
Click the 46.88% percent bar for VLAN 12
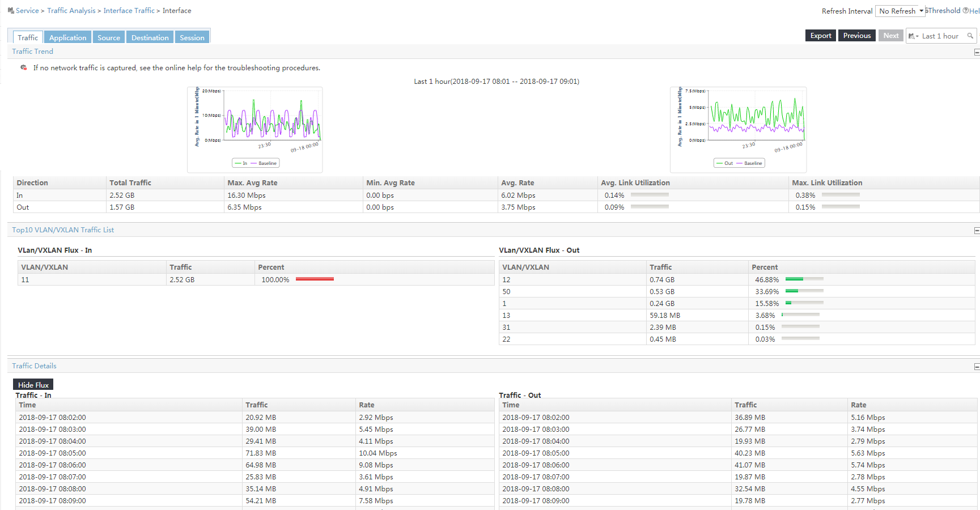click(x=804, y=279)
